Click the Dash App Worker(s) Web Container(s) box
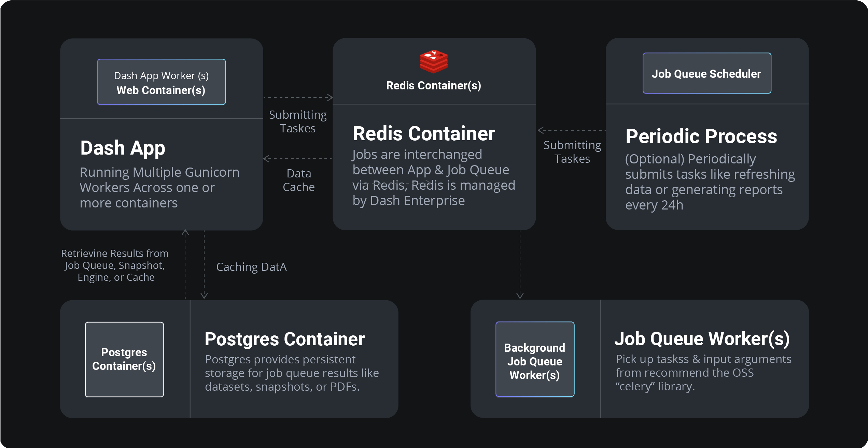This screenshot has width=868, height=448. [161, 82]
